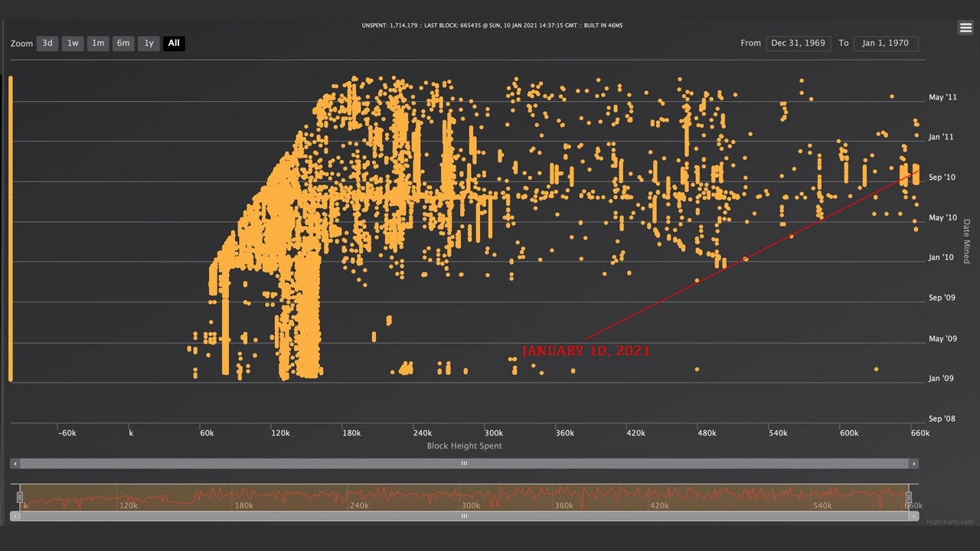
Task: Edit the To date field
Action: [885, 44]
